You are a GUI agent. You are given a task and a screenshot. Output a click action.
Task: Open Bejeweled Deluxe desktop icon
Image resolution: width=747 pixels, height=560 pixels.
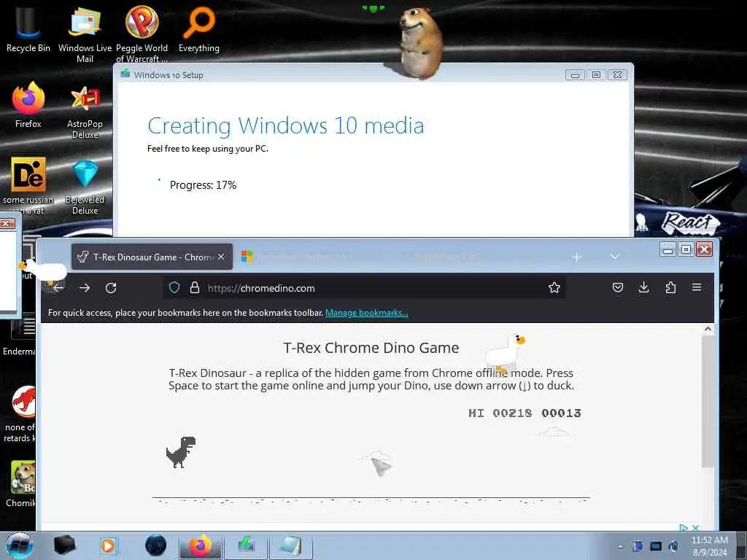(x=85, y=187)
